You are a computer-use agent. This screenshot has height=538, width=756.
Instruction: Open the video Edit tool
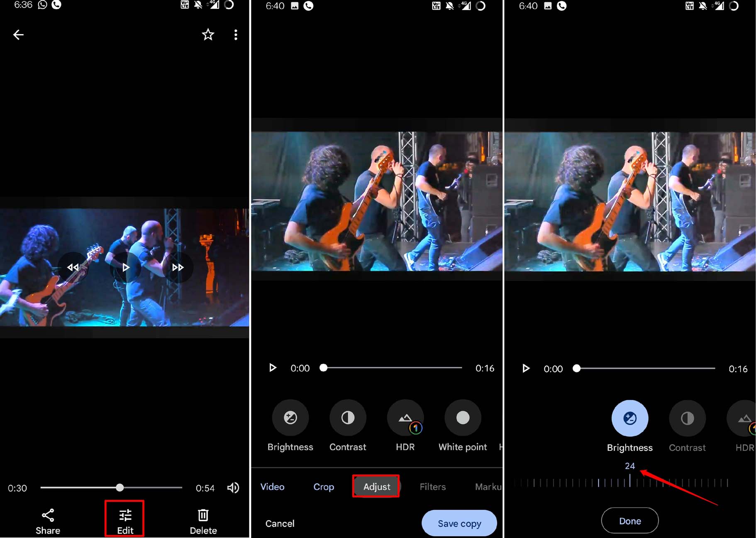pos(124,518)
